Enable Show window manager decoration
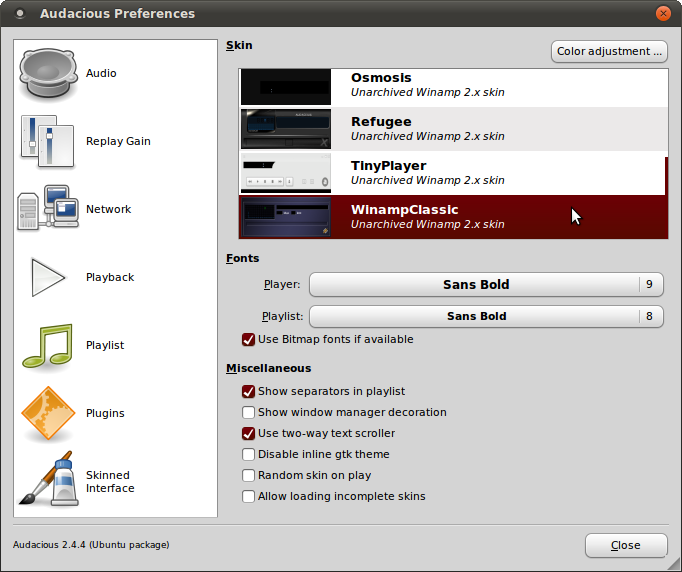 point(248,412)
